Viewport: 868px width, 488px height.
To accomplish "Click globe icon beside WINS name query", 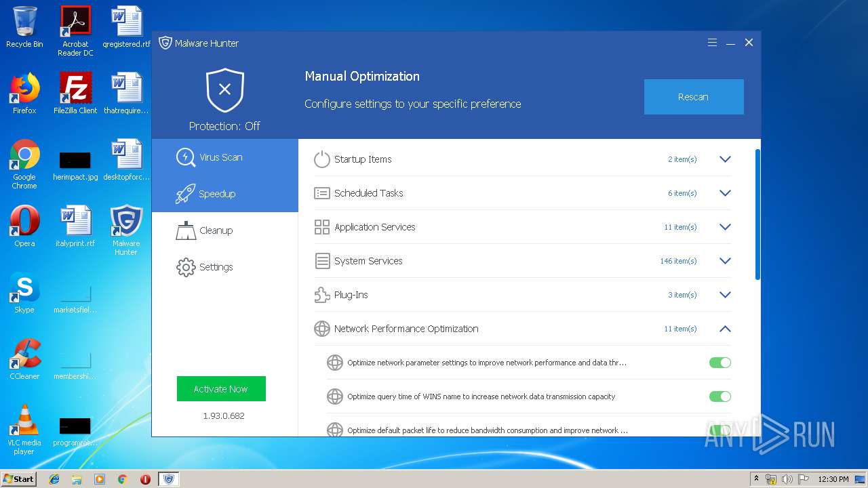I will 335,396.
